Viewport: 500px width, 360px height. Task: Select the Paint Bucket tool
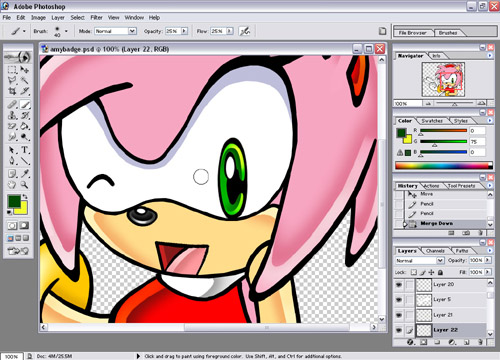click(x=24, y=126)
